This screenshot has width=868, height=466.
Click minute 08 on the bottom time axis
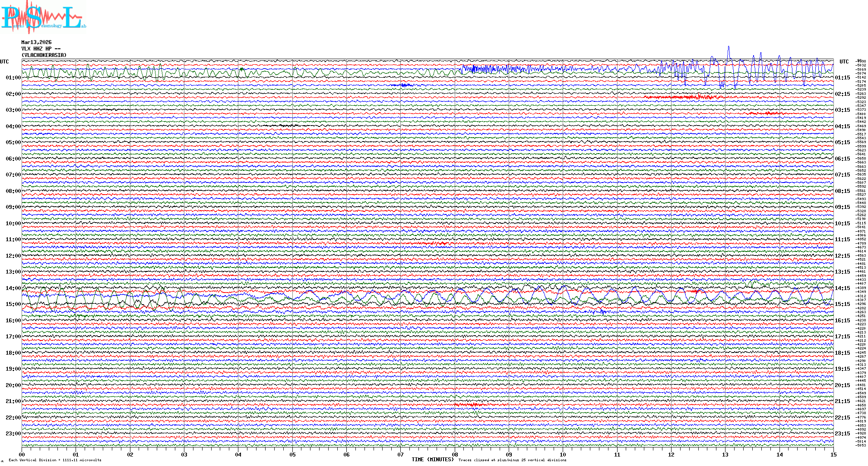455,455
